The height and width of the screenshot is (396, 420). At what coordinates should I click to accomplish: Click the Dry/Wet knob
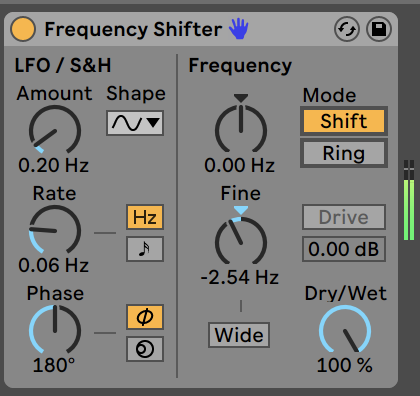(x=345, y=330)
